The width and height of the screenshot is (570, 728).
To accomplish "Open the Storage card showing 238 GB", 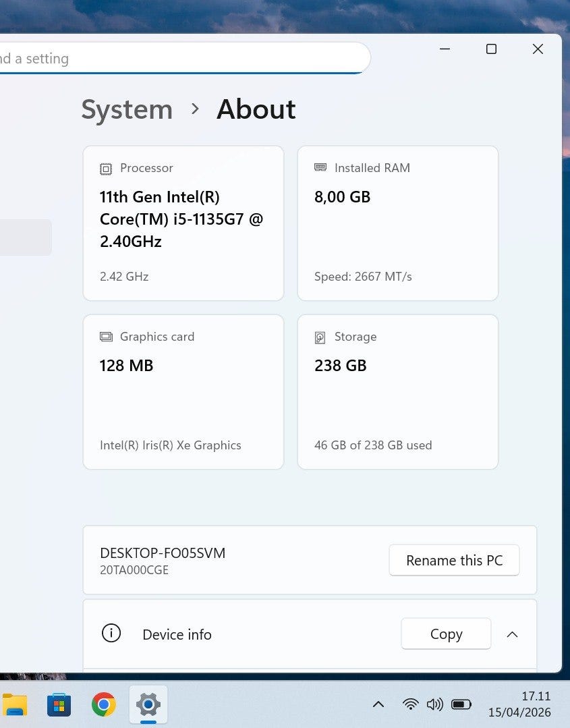I will pos(397,391).
